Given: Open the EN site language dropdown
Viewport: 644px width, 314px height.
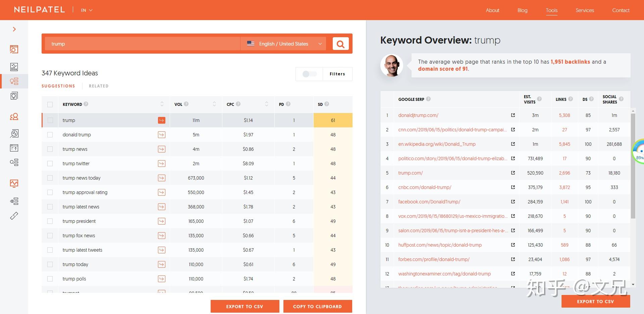Looking at the screenshot, I should pyautogui.click(x=87, y=10).
